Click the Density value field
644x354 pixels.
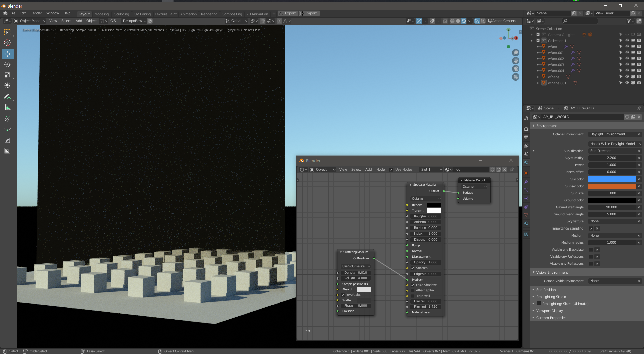tap(356, 273)
